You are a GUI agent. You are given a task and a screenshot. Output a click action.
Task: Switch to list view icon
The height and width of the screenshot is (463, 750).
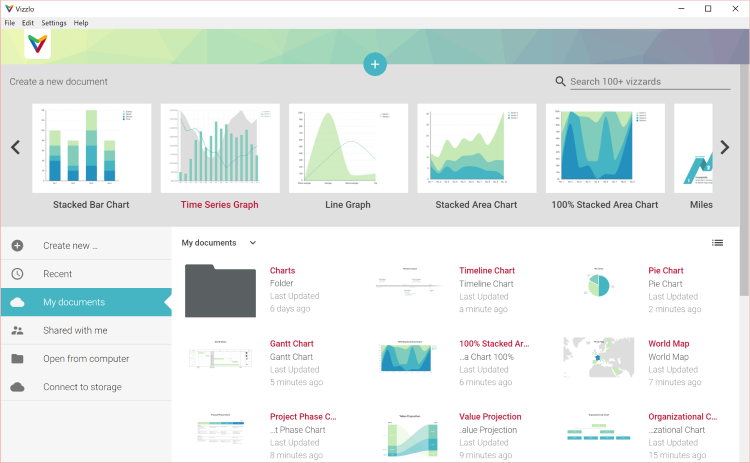pos(717,243)
